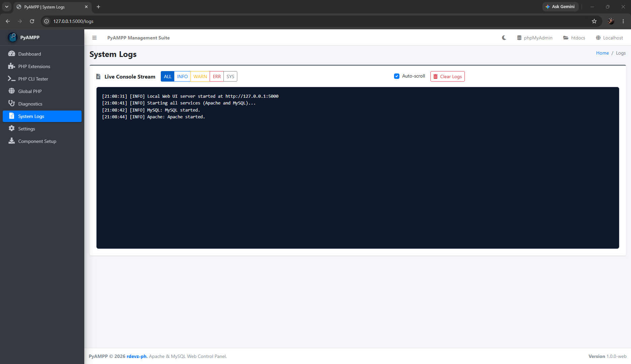Show ALL log levels
Viewport: 631px width, 364px height.
[x=168, y=77]
